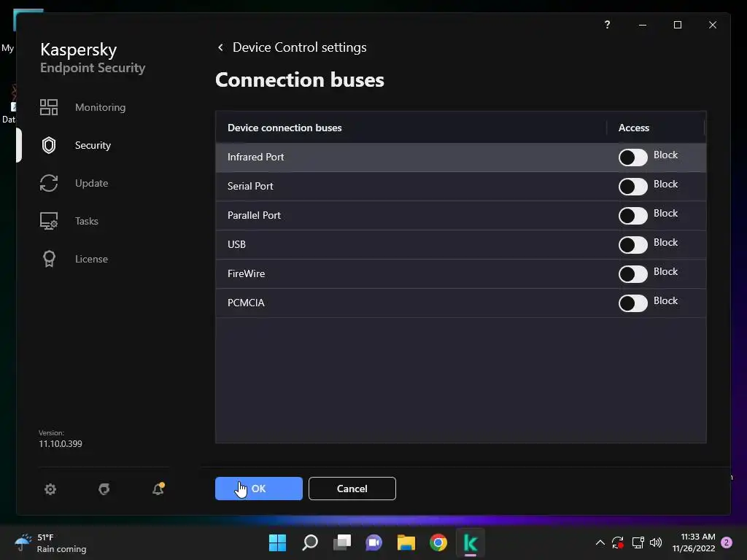Open the weather widget on taskbar
The width and height of the screenshot is (747, 560).
(50, 542)
